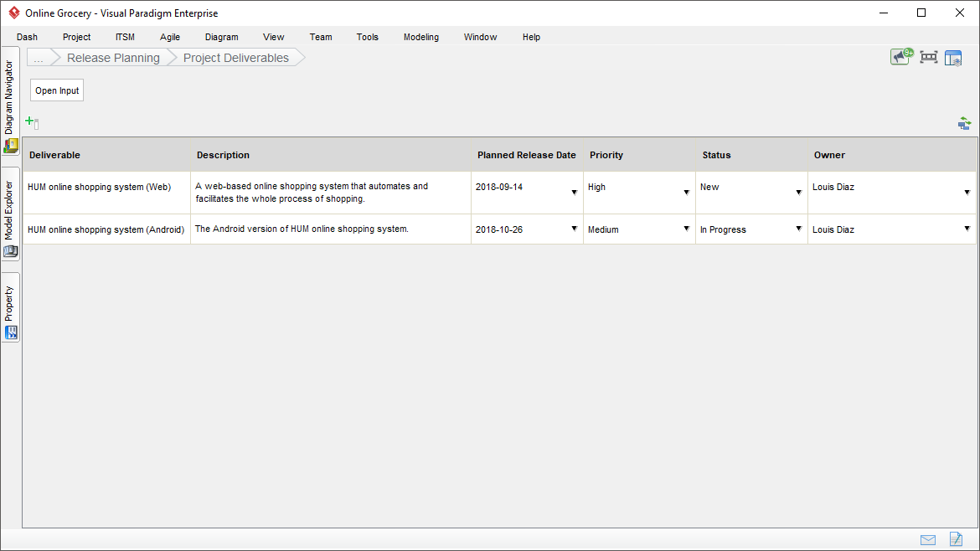
Task: Open the Tools menu
Action: click(x=368, y=37)
